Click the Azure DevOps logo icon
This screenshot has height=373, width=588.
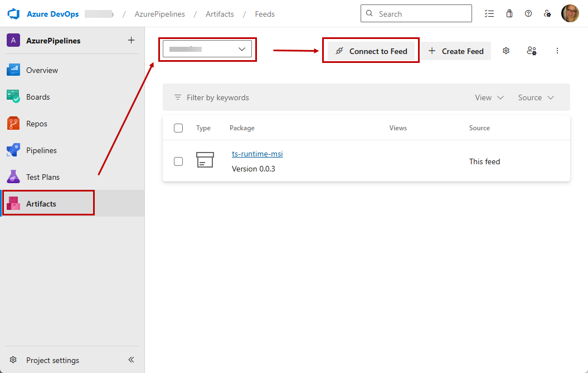click(x=13, y=14)
